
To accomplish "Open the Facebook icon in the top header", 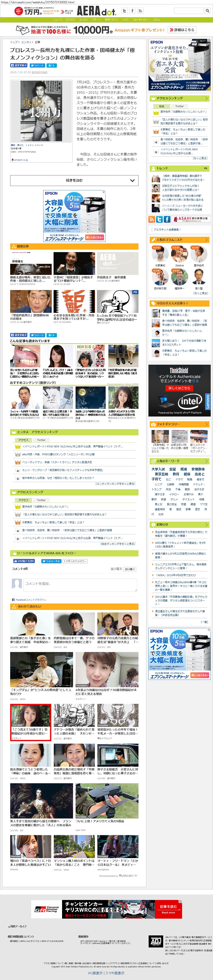I will [132, 11].
